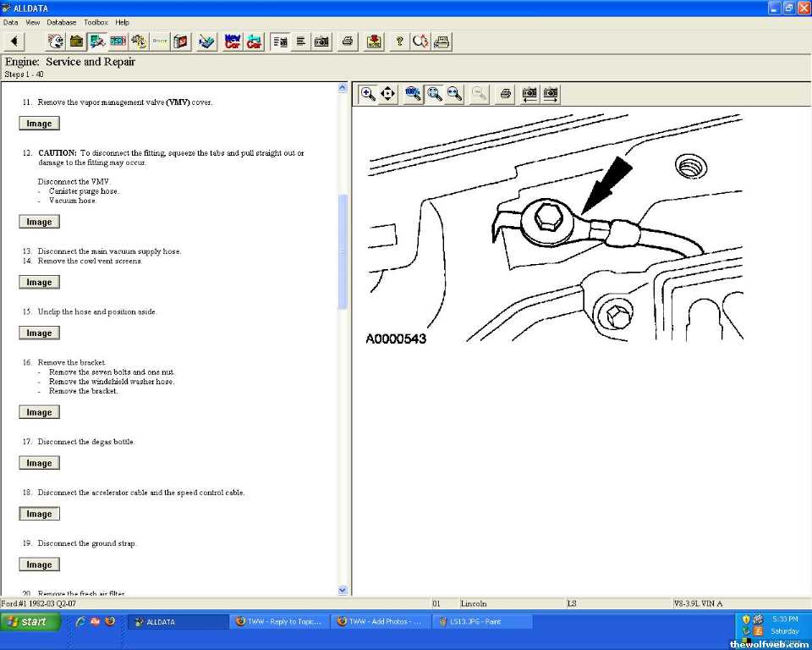This screenshot has height=650, width=812.
Task: Click the question mark help icon
Action: (x=399, y=41)
